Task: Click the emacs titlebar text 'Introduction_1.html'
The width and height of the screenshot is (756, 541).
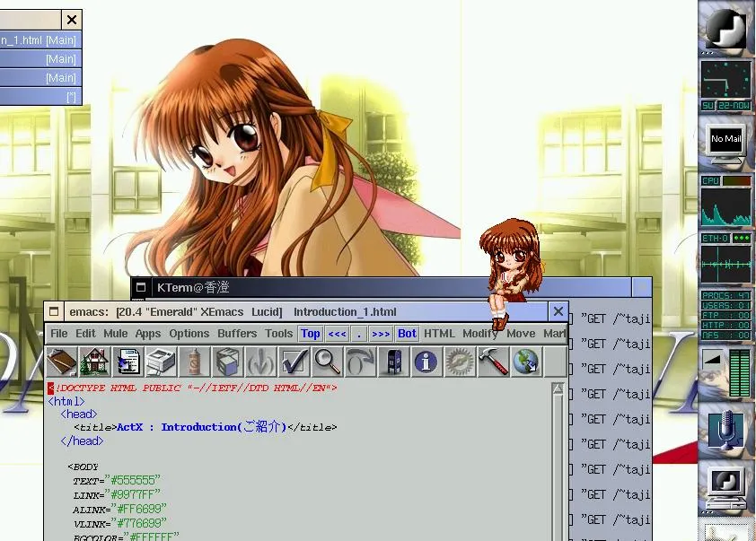Action: [345, 311]
